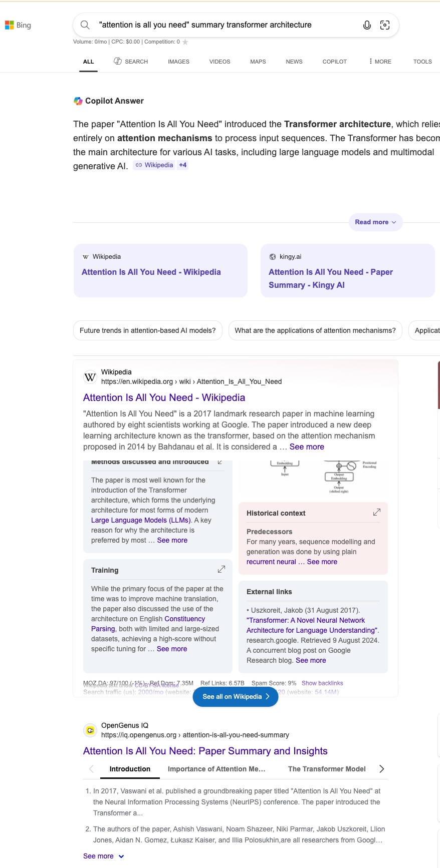Click the kingy.ai globe icon
Viewport: 440px width, 868px height.
click(273, 257)
